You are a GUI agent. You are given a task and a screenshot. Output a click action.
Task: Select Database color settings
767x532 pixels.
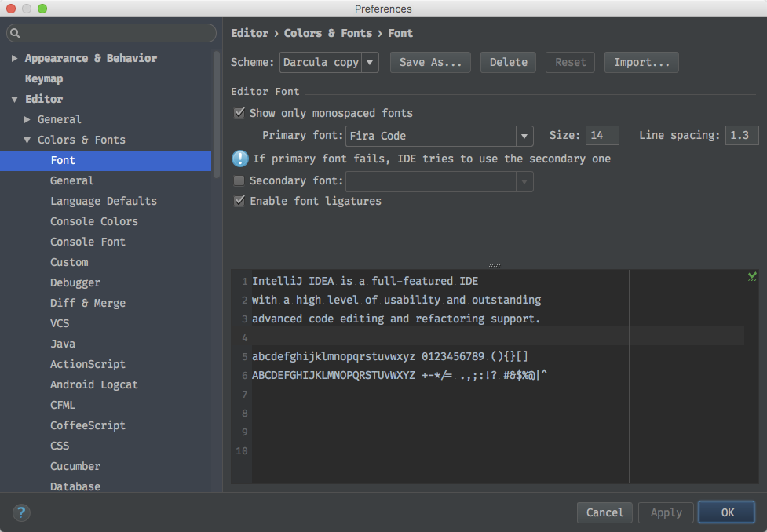[75, 486]
